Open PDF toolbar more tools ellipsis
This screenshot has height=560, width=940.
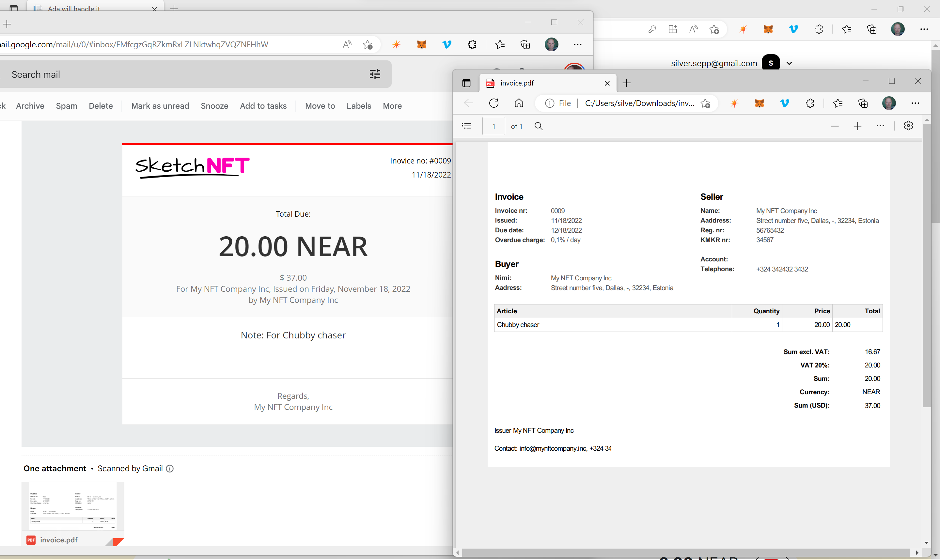click(x=880, y=126)
